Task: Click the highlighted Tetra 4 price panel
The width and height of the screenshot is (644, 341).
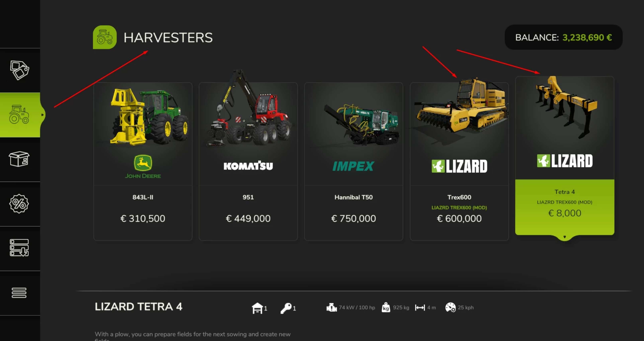Action: (565, 207)
